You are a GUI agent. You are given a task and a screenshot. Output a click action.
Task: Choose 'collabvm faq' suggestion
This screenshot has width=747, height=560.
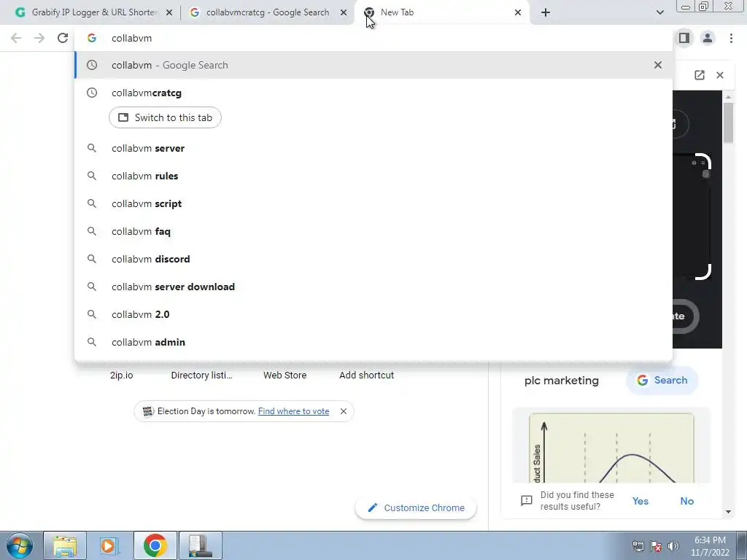373,231
